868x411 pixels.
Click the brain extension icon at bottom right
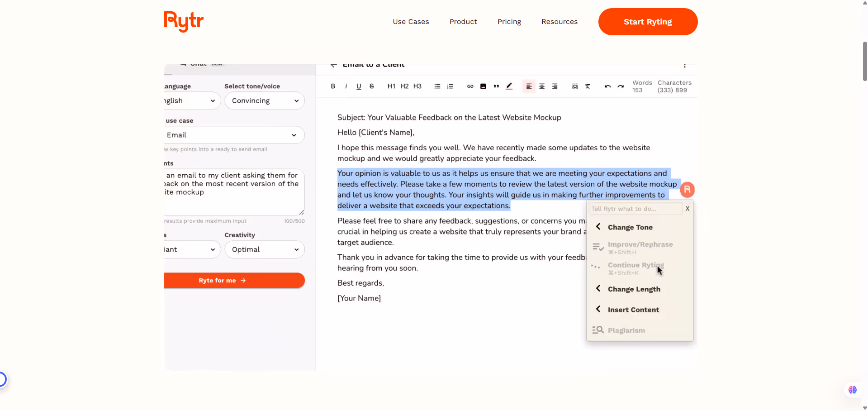853,390
